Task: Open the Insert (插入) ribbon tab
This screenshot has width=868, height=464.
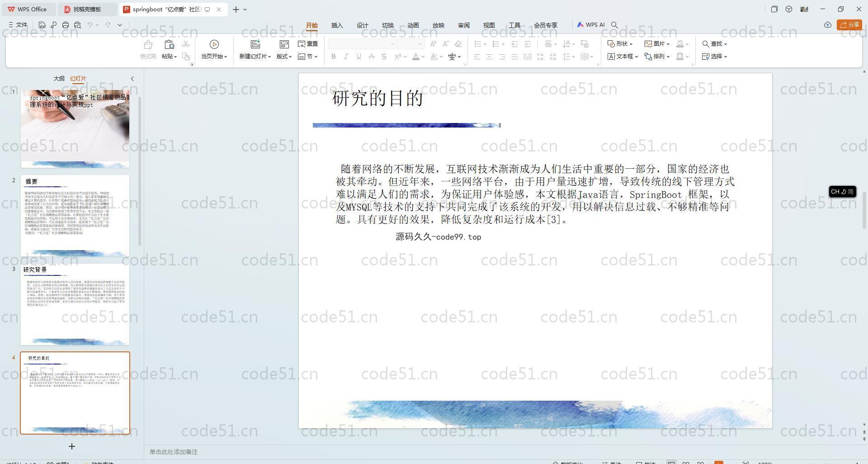Action: [337, 25]
